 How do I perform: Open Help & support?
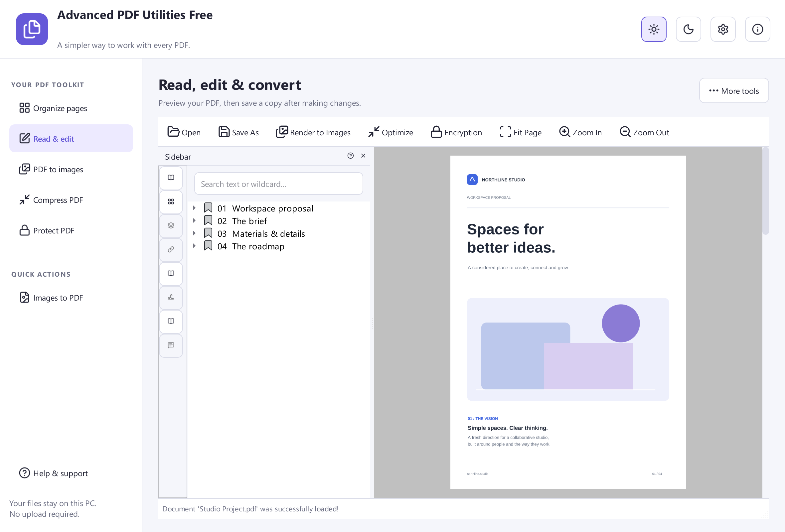pyautogui.click(x=71, y=473)
